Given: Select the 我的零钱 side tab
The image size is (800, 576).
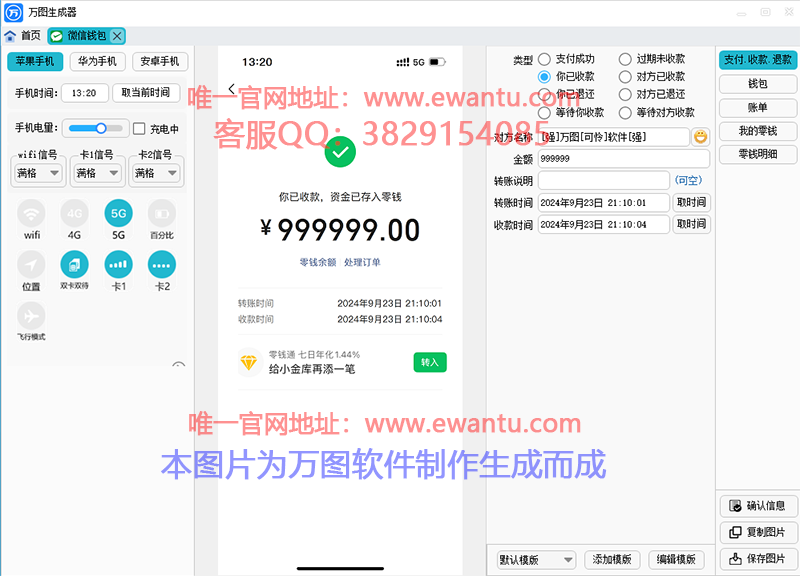Looking at the screenshot, I should pyautogui.click(x=758, y=131).
